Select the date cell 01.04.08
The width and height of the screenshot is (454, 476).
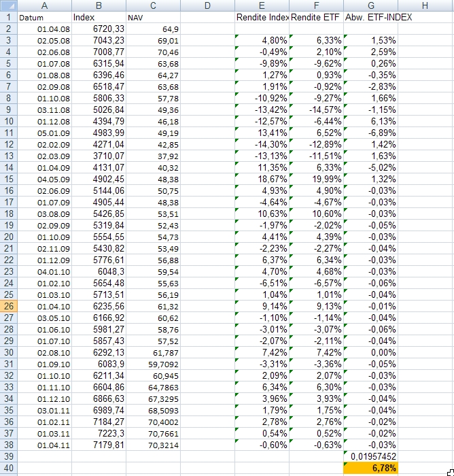[x=45, y=29]
